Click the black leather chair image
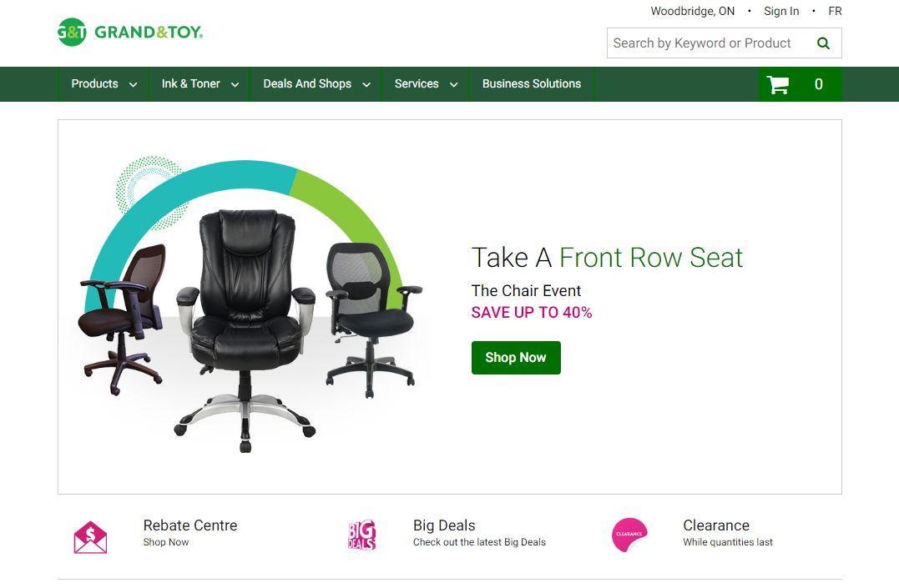The image size is (899, 588). point(246,330)
